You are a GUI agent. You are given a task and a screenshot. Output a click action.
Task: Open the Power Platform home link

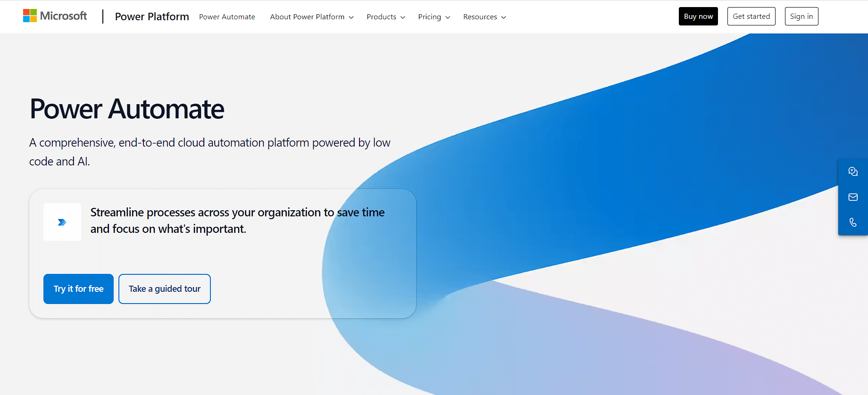152,16
